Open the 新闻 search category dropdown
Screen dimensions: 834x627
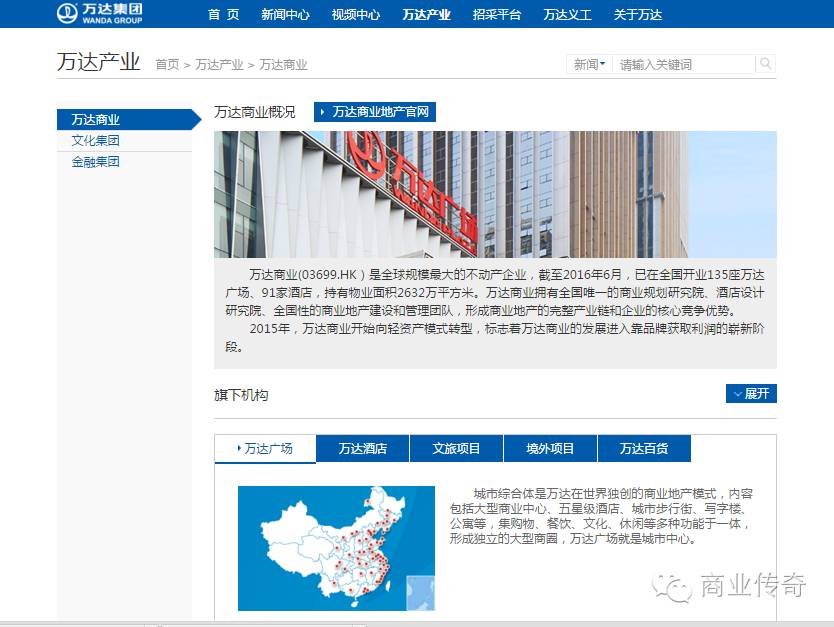(x=589, y=64)
